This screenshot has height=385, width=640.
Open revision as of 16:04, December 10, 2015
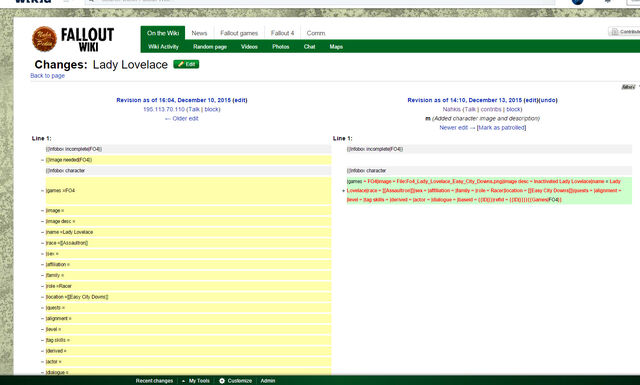(173, 100)
